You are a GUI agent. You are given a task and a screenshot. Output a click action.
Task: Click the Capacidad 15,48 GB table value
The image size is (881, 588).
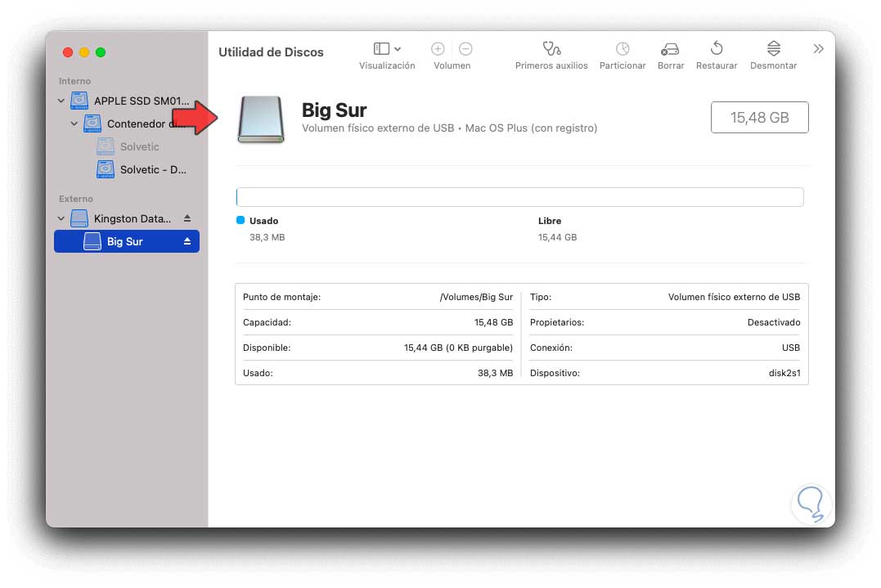pyautogui.click(x=493, y=322)
